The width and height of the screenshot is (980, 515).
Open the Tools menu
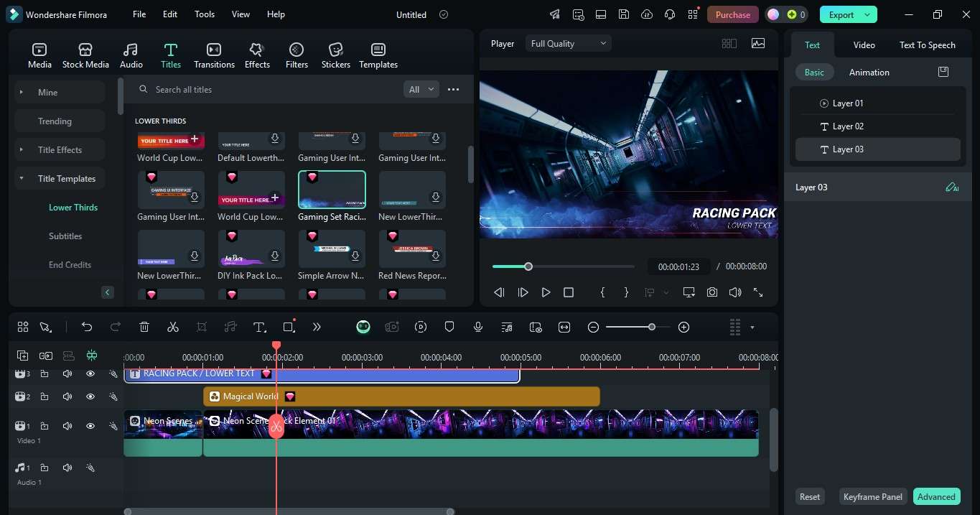point(205,14)
